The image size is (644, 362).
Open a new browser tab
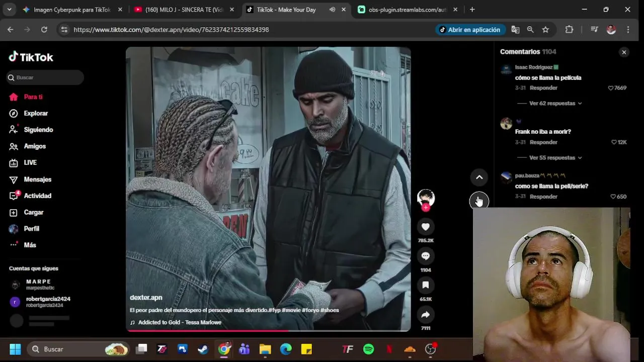pyautogui.click(x=472, y=10)
